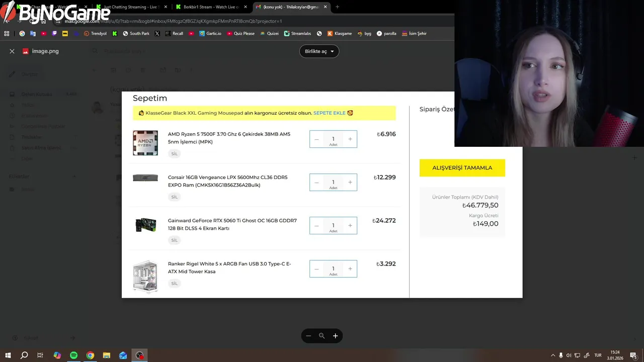Open the Chrome apps grid shortcut

[x=7, y=34]
